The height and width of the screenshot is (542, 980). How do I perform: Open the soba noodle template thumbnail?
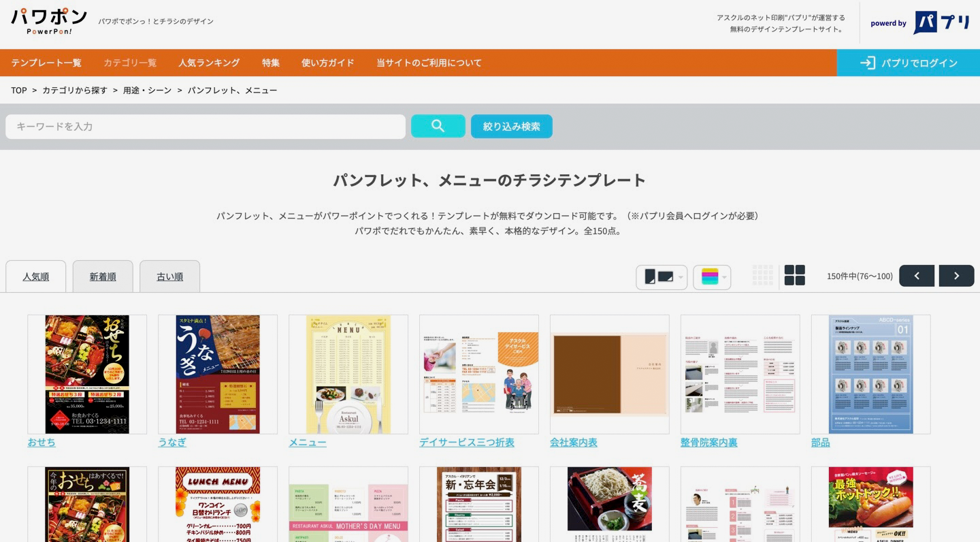pos(610,504)
